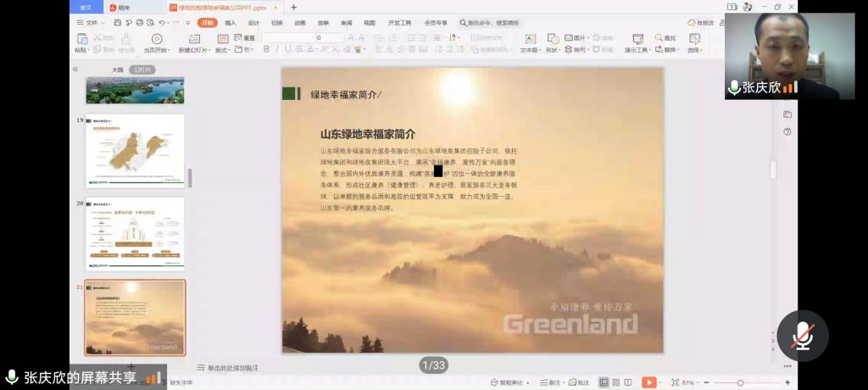The width and height of the screenshot is (868, 390).
Task: Switch to the 大纲 outline panel tab
Action: 118,70
